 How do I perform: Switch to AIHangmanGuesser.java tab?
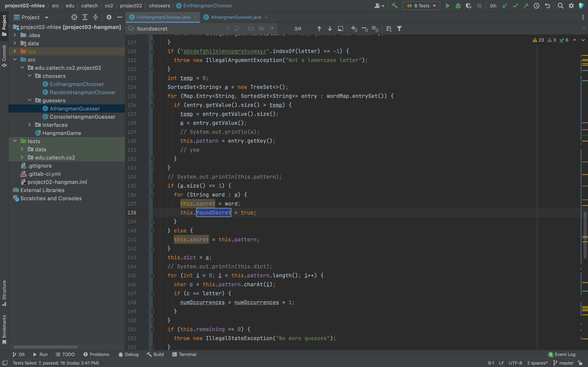236,17
